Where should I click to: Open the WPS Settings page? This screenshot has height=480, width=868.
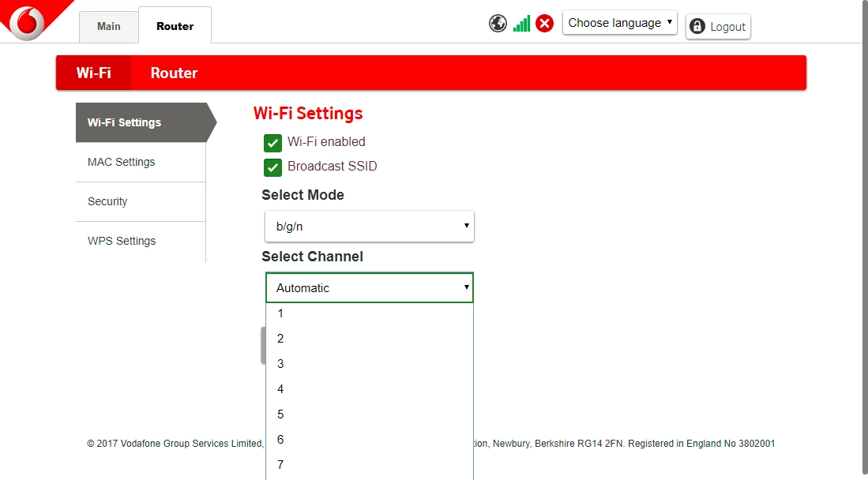(x=122, y=241)
